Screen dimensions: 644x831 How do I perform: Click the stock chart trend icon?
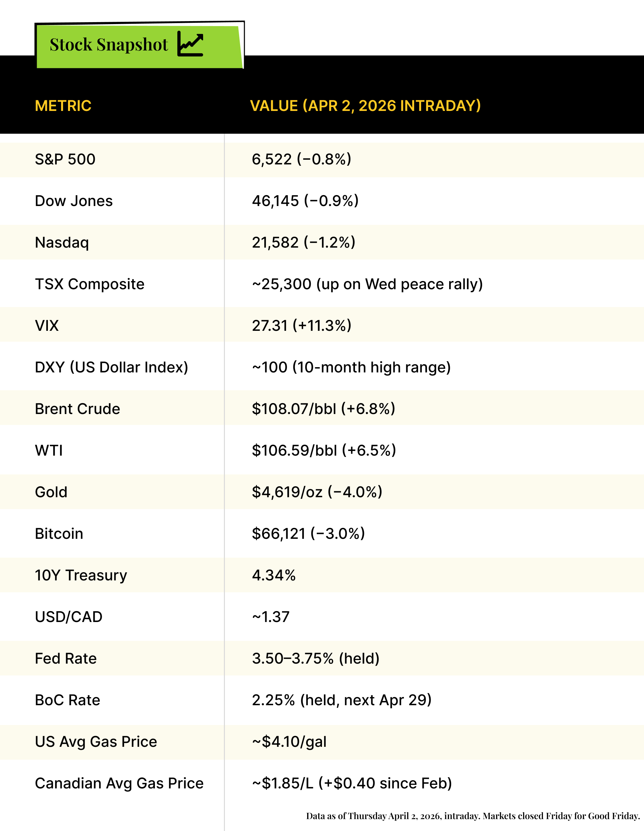coord(190,44)
